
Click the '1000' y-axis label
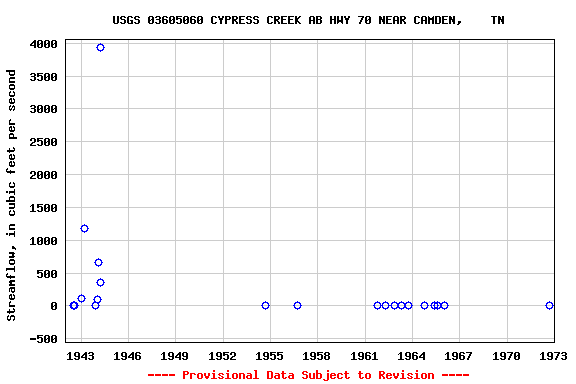tap(44, 241)
